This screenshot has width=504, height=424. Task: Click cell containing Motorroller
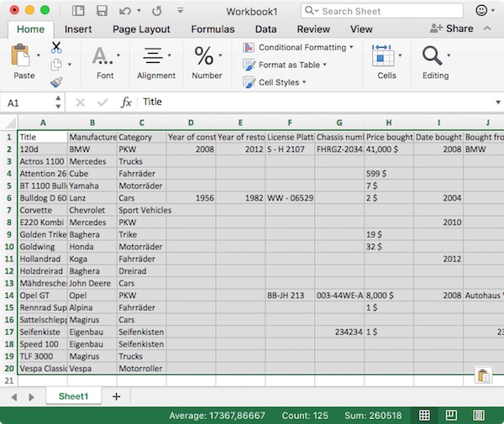[142, 369]
